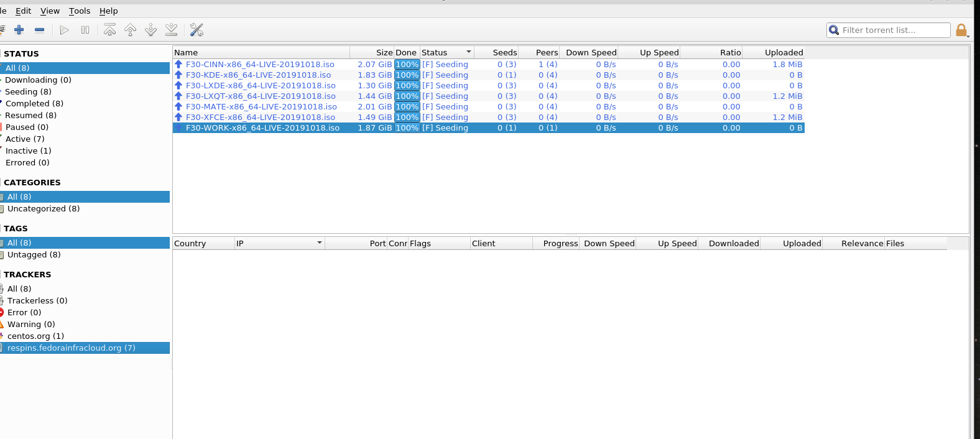Click the Add Torrent File plus icon
The height and width of the screenshot is (439, 980).
[x=19, y=30]
